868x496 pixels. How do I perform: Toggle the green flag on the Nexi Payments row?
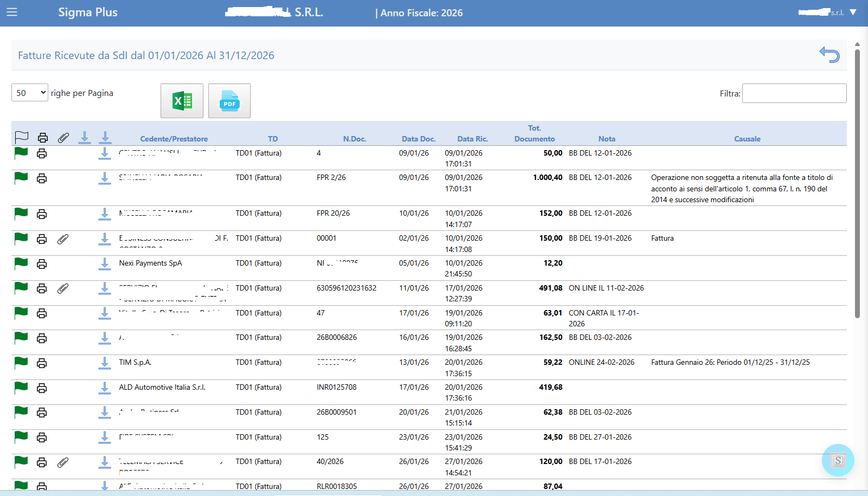21,263
